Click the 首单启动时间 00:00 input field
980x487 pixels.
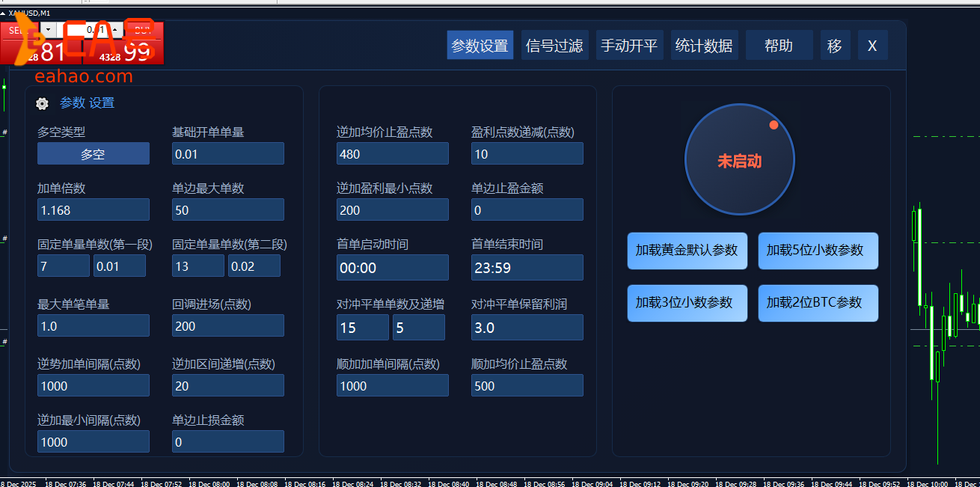392,267
